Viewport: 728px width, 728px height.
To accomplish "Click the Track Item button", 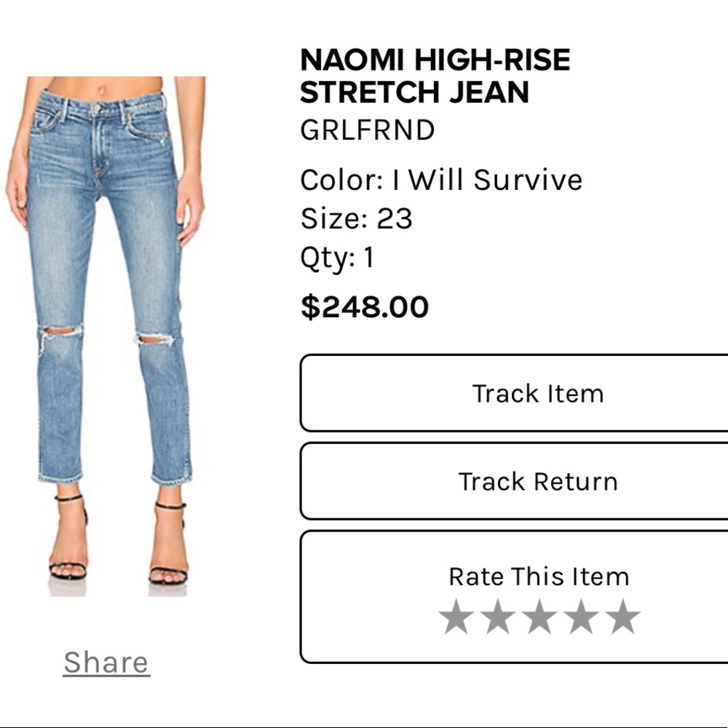I will 539,393.
